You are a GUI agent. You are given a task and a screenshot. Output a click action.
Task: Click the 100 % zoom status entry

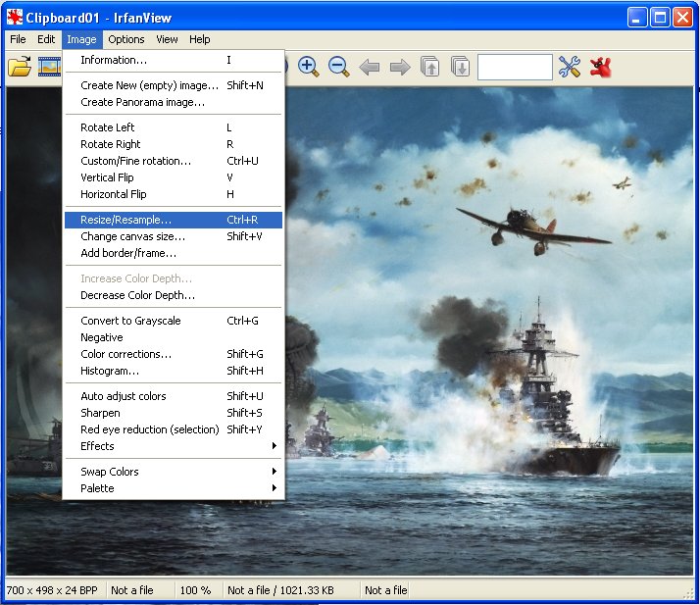point(195,590)
